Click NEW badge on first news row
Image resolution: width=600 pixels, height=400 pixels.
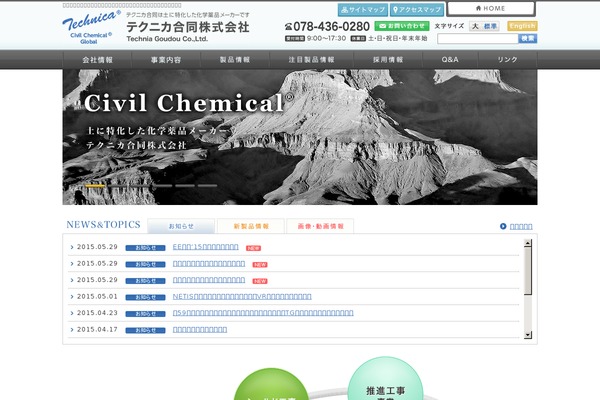[253, 248]
